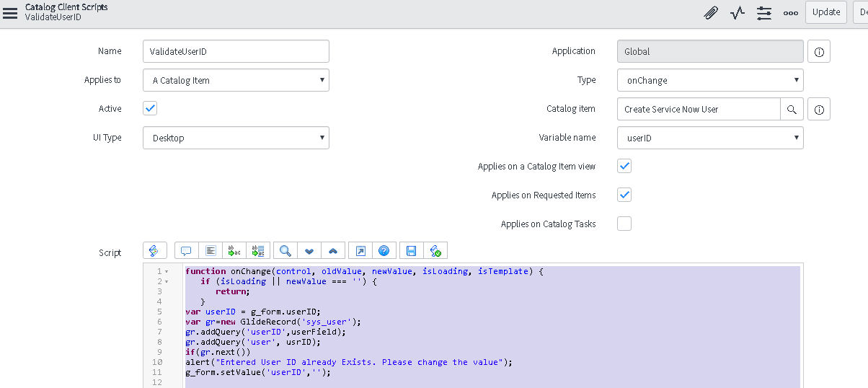Click into the Name text field

tap(236, 51)
